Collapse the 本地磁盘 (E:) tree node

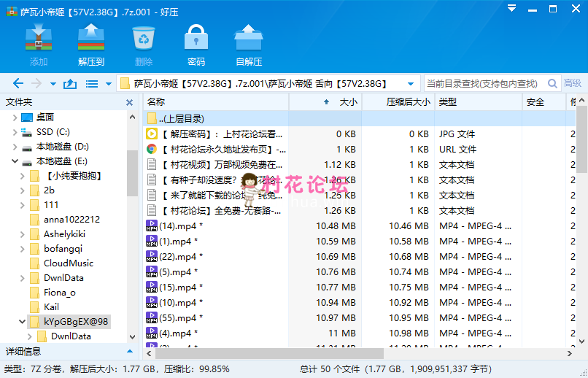pyautogui.click(x=15, y=161)
